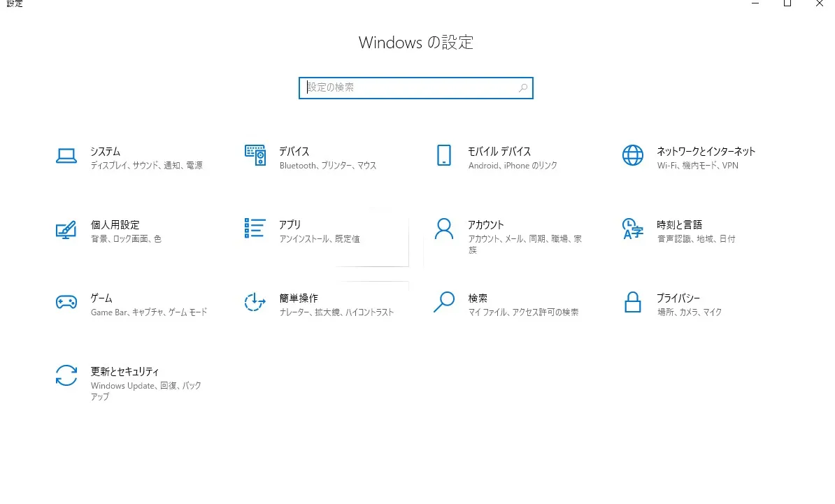This screenshot has width=835, height=504.
Task: Click the 個人用設定 paintbrush icon
Action: (66, 230)
